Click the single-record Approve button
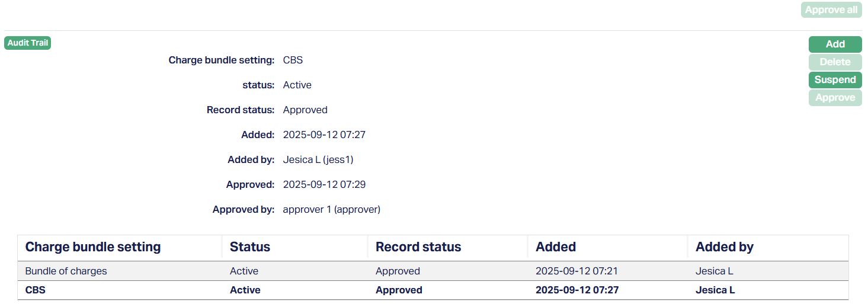 835,98
